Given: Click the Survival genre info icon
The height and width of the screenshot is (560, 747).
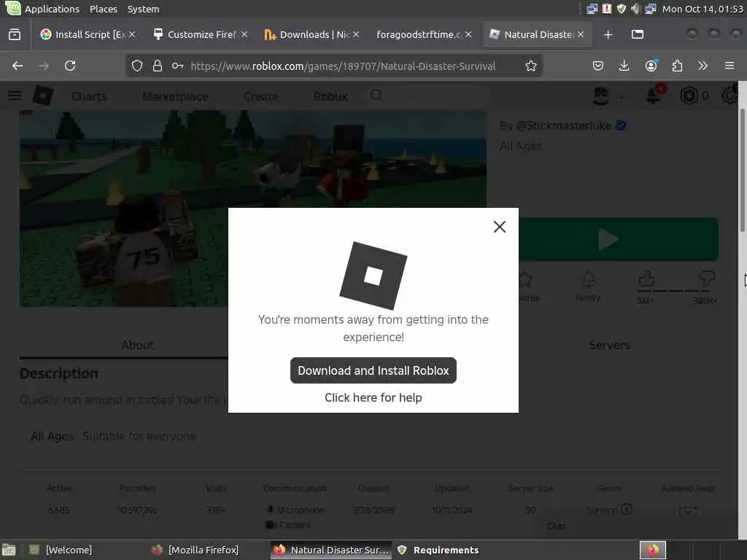Looking at the screenshot, I should [x=627, y=509].
